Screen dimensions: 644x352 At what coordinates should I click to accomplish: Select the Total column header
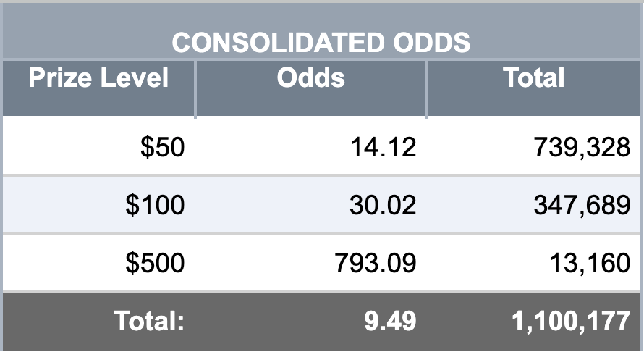pyautogui.click(x=533, y=77)
